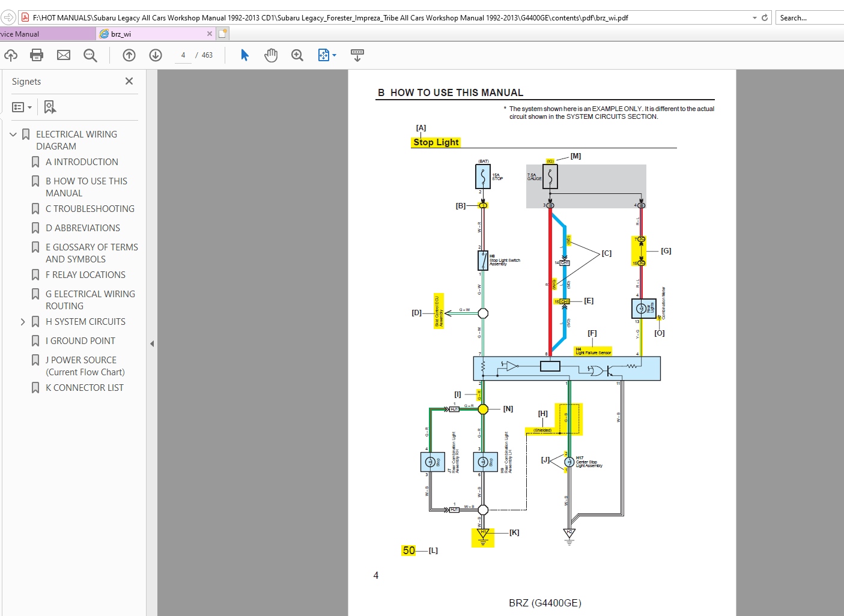Screen dimensions: 844x616
Task: Open the K CONNECTOR LIST bookmark
Action: [85, 388]
